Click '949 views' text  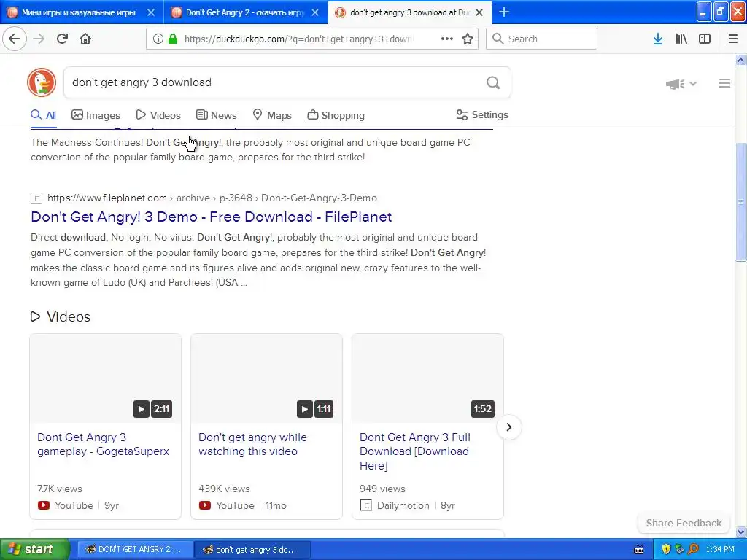[x=382, y=489]
